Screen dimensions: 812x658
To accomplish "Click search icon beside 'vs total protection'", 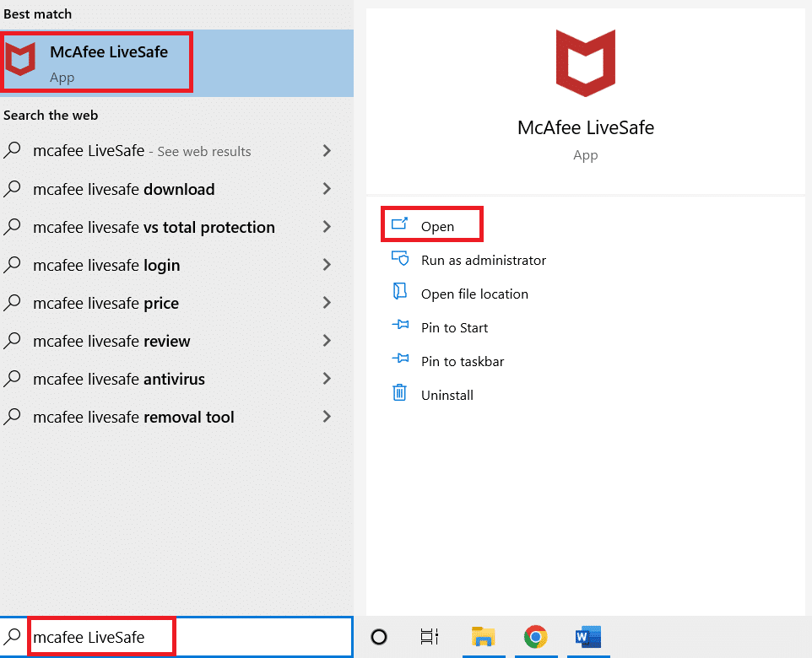I will click(x=12, y=227).
